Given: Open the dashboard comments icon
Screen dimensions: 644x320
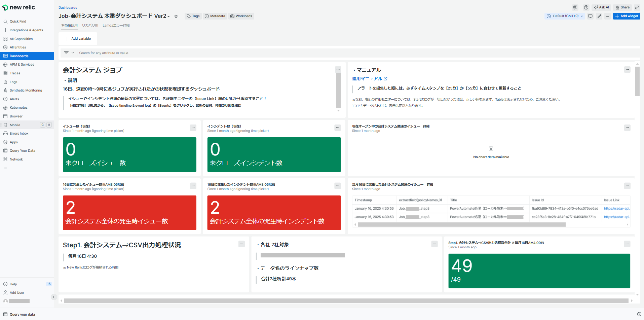Looking at the screenshot, I should [x=575, y=7].
